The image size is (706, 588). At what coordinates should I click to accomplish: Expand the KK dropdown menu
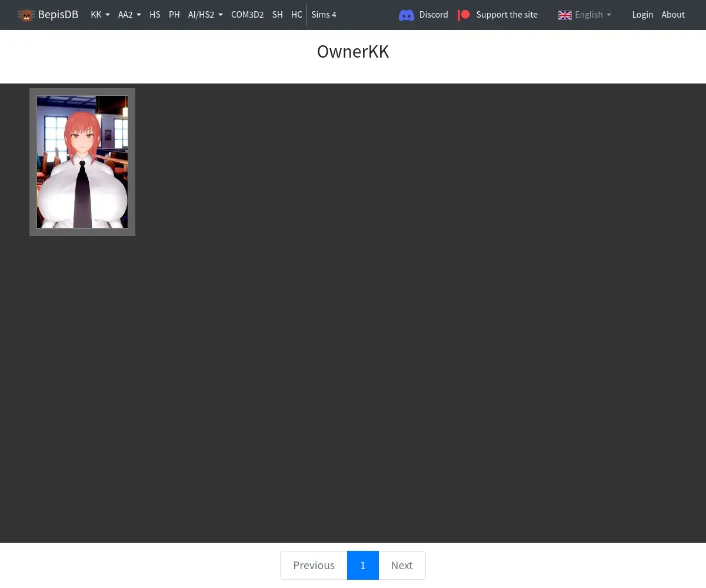(100, 15)
